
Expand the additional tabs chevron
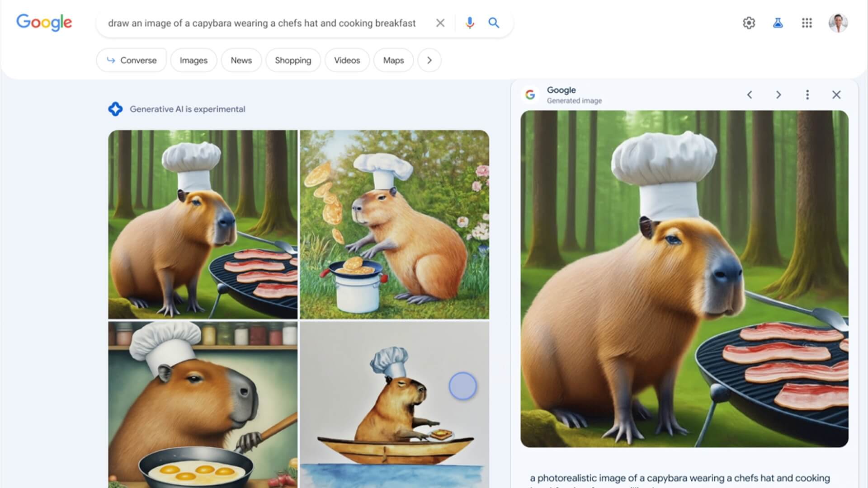(x=428, y=60)
